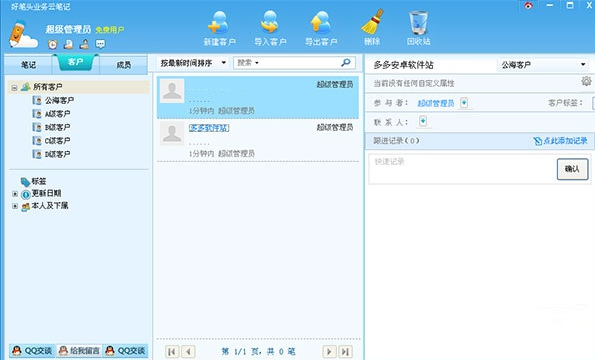The width and height of the screenshot is (595, 360).
Task: Click the person upload icon under 超级管理员
Action: 84,44
